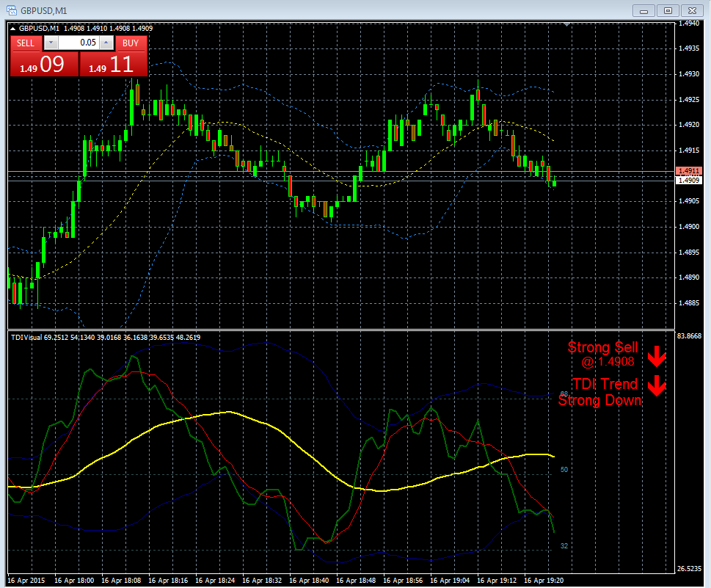Viewport: 711px width, 588px height.
Task: Click the 16 Apr 18:40 time label
Action: [309, 580]
